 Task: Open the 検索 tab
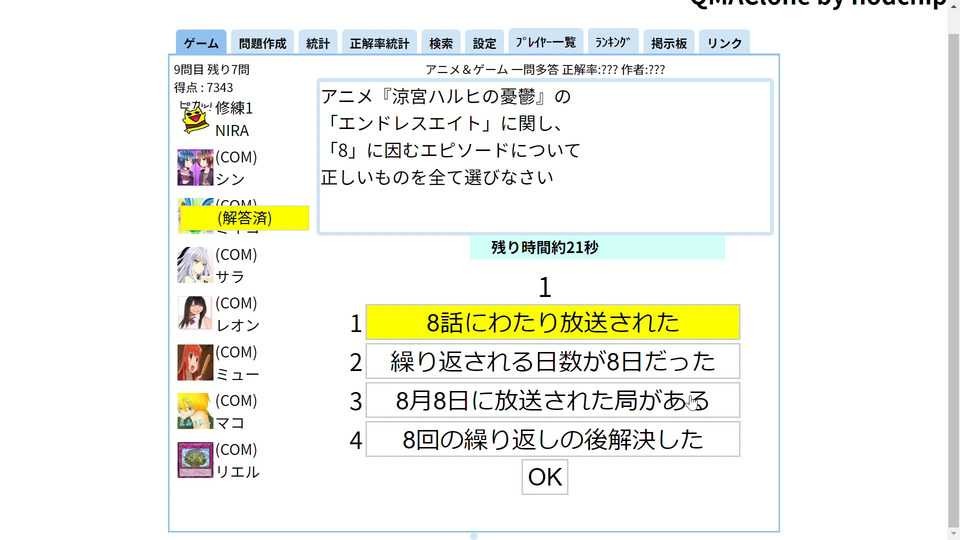coord(441,43)
